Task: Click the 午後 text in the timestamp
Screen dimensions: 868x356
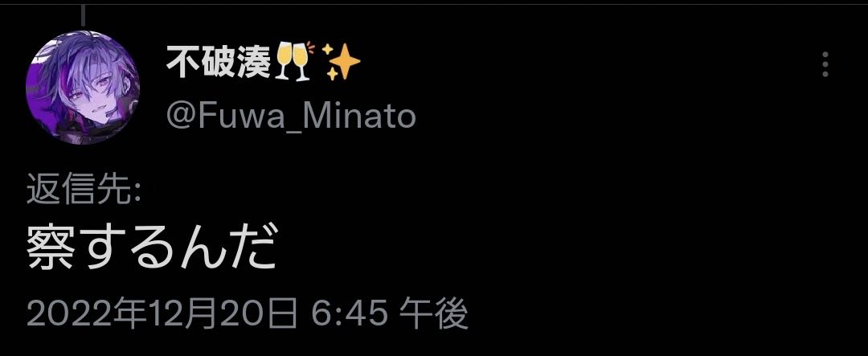Action: [x=435, y=314]
